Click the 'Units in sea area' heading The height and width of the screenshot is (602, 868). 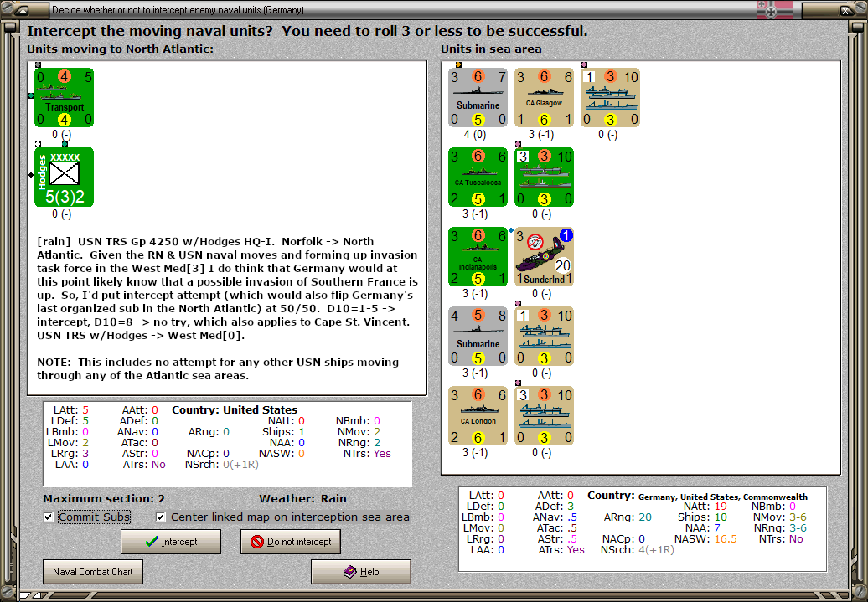(491, 49)
